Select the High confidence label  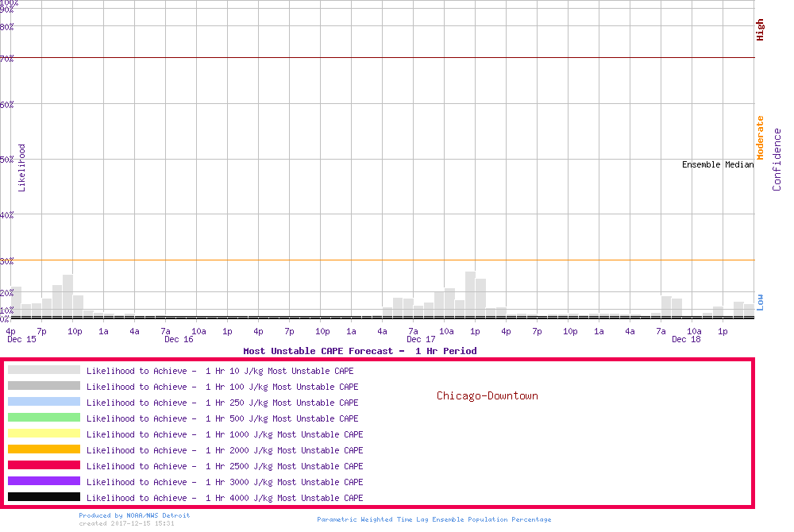click(x=760, y=30)
